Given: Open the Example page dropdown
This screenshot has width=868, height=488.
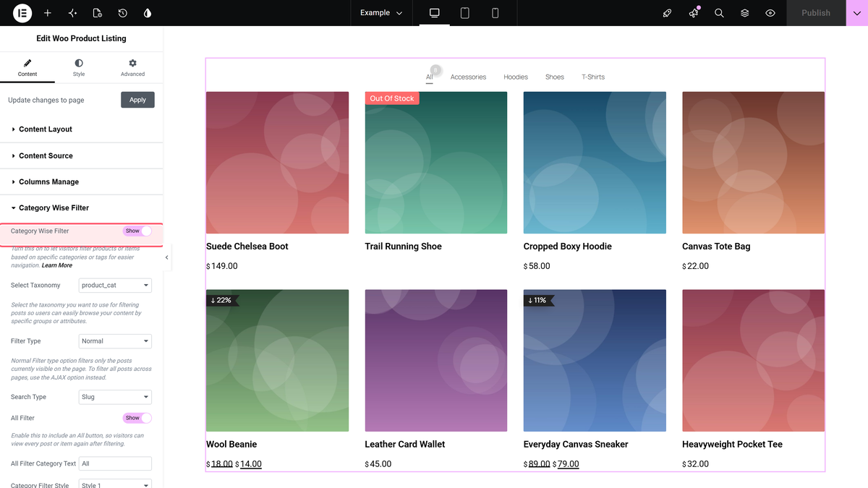Looking at the screenshot, I should [x=381, y=13].
